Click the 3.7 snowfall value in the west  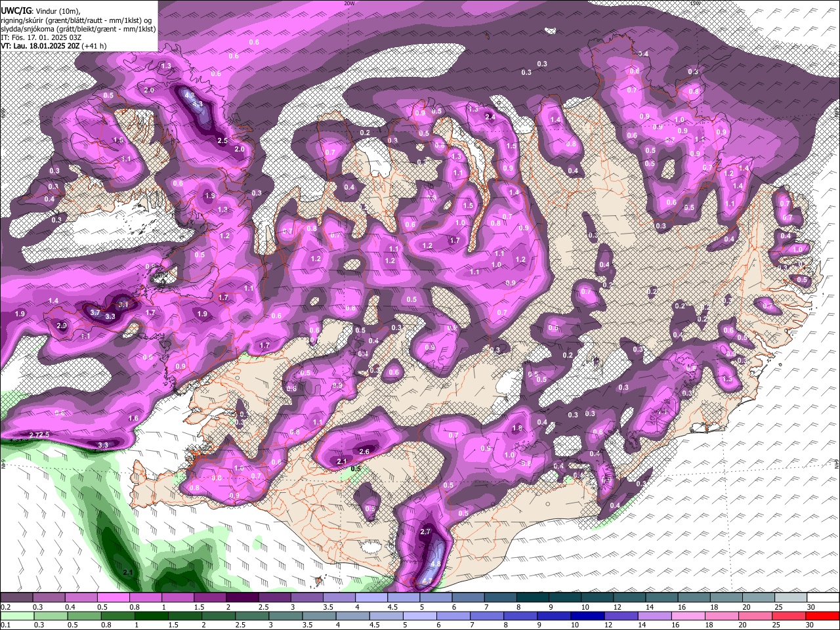click(x=95, y=313)
